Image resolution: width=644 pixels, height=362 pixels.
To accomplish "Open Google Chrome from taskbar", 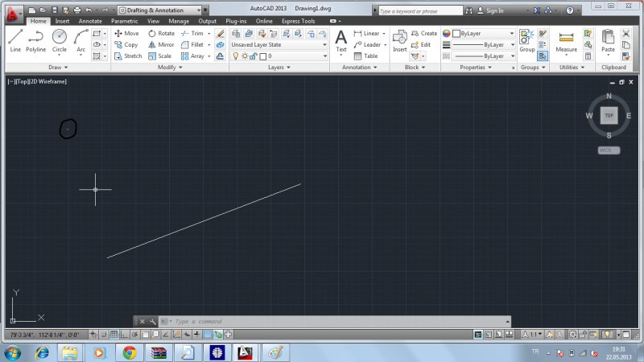I will (x=129, y=352).
